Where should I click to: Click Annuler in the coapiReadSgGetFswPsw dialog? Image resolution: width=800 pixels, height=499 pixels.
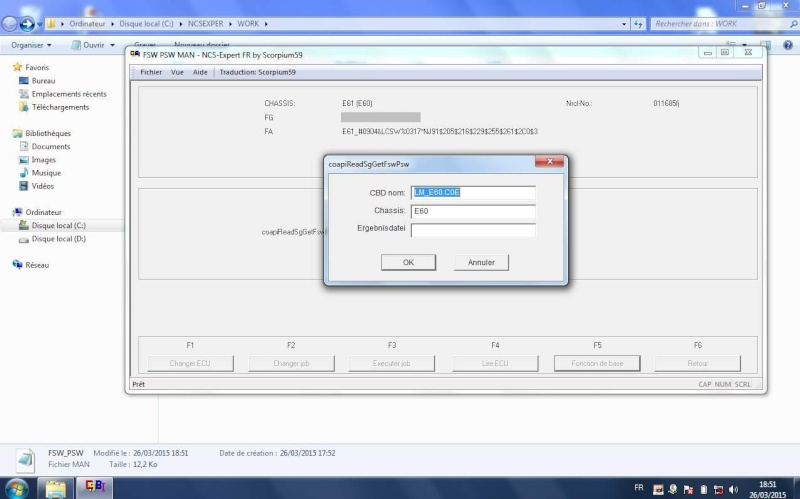[x=481, y=262]
